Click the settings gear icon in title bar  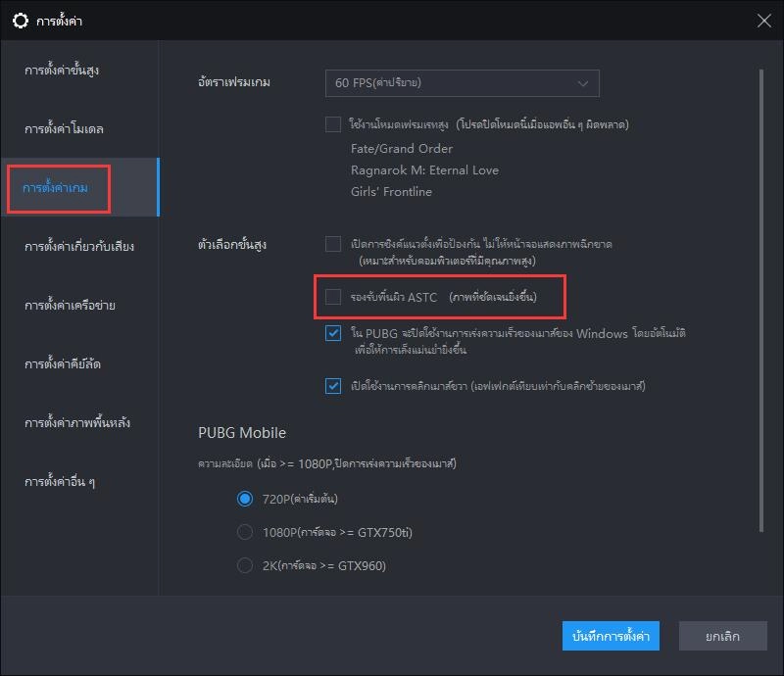(20, 20)
